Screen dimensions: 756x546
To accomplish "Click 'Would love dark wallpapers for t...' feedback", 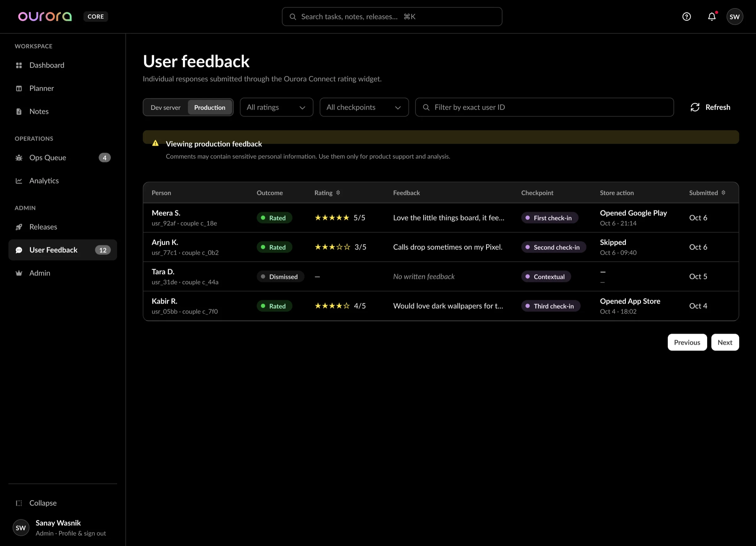I will [448, 306].
